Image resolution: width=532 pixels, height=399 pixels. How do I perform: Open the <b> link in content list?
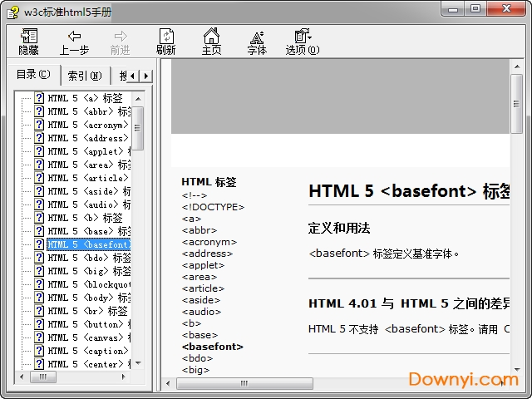tap(192, 323)
